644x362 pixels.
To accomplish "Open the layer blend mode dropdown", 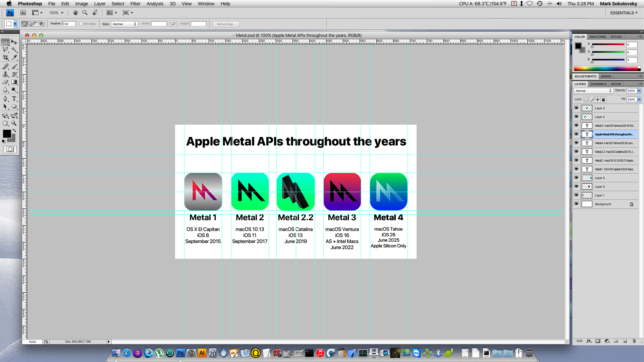I will (593, 91).
